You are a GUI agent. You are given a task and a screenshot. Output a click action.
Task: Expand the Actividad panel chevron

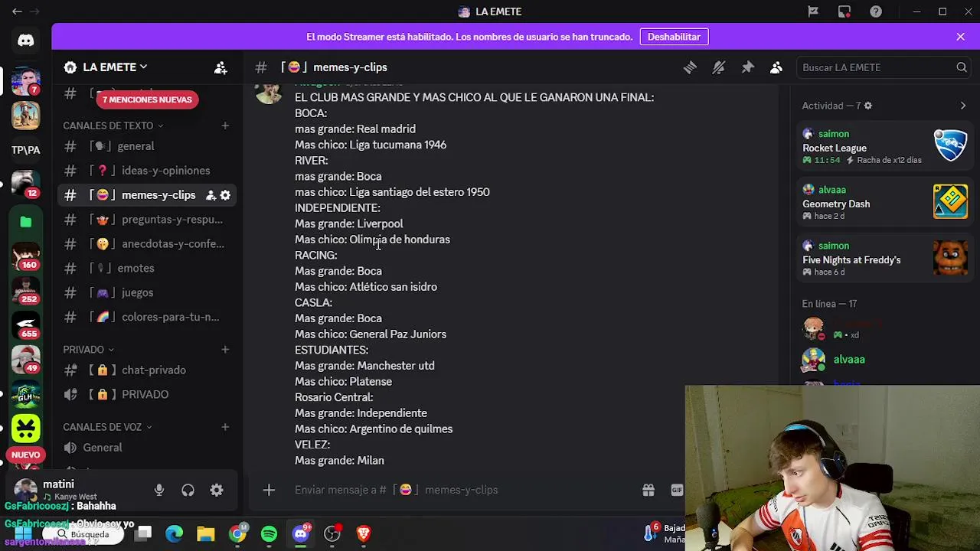point(962,106)
